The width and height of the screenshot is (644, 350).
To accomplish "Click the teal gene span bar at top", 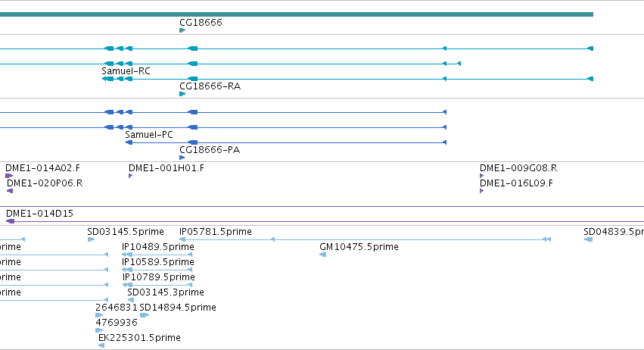I will click(297, 14).
